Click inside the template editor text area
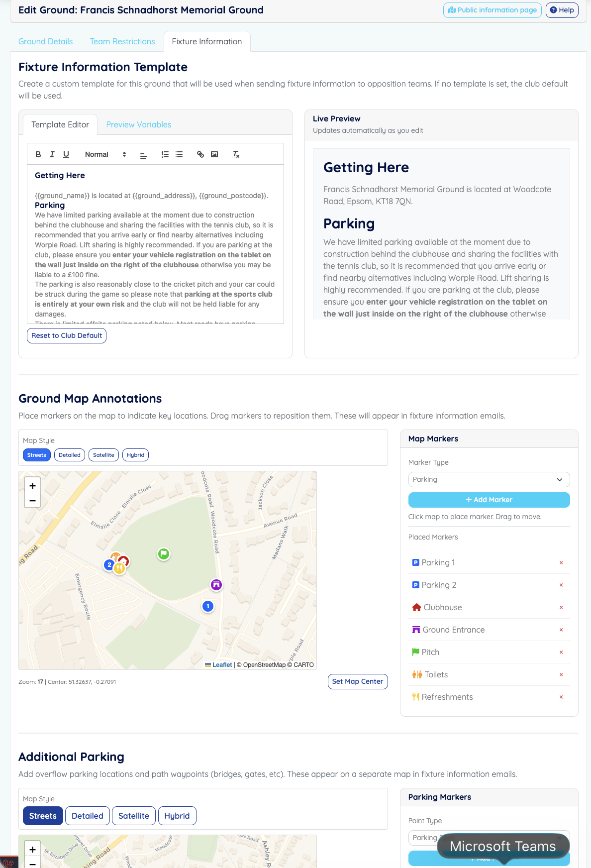Image resolution: width=591 pixels, height=868 pixels. tap(155, 244)
